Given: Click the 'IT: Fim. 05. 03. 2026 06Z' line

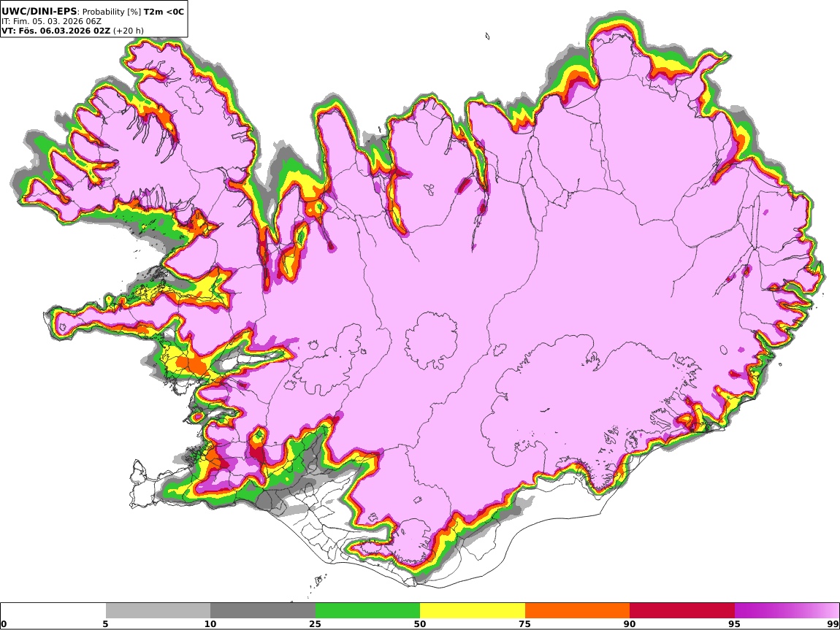Looking at the screenshot, I should click(x=51, y=21).
